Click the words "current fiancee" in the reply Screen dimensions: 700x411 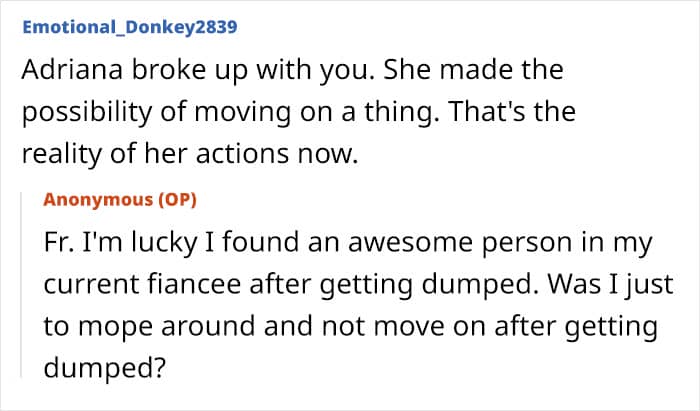point(142,284)
